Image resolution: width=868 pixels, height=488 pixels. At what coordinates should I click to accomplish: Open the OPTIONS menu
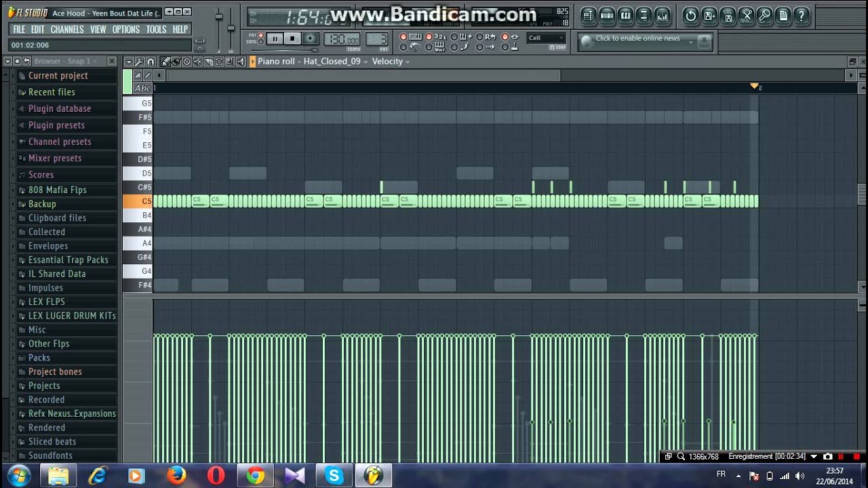[125, 29]
